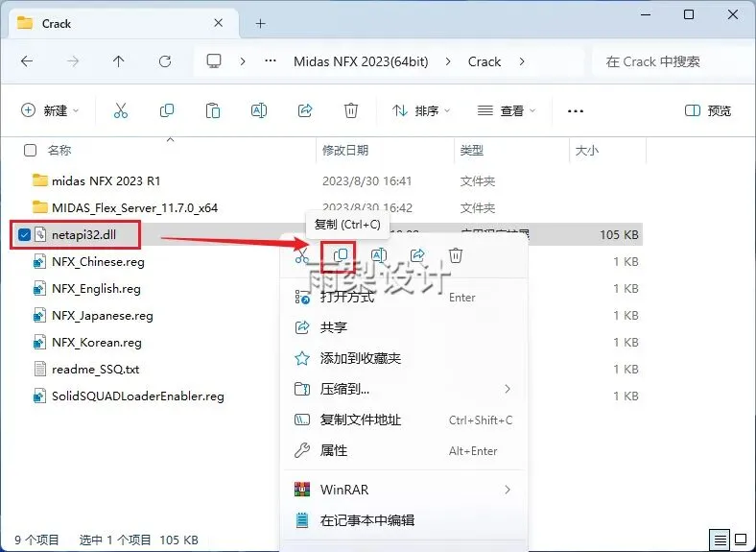Select the NFX_Chinese.reg file
This screenshot has width=756, height=552.
(98, 262)
